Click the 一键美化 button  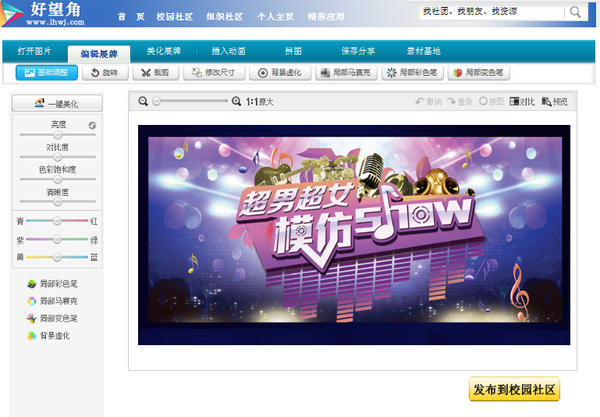[56, 103]
